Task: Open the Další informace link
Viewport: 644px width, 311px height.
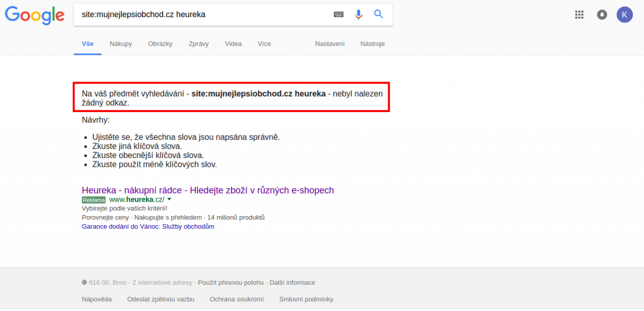Action: (292, 283)
